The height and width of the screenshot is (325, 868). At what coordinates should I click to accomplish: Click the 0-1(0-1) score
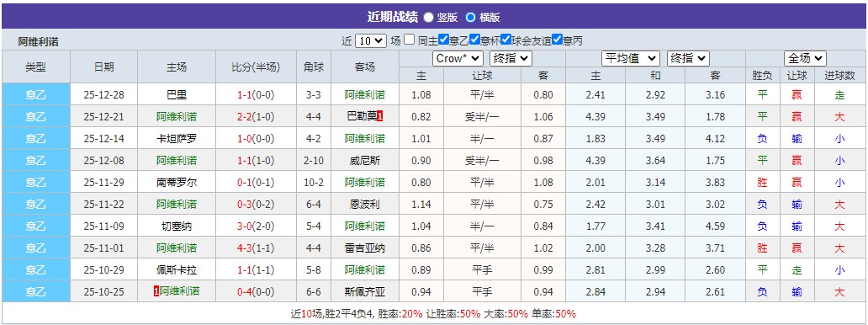(x=256, y=183)
